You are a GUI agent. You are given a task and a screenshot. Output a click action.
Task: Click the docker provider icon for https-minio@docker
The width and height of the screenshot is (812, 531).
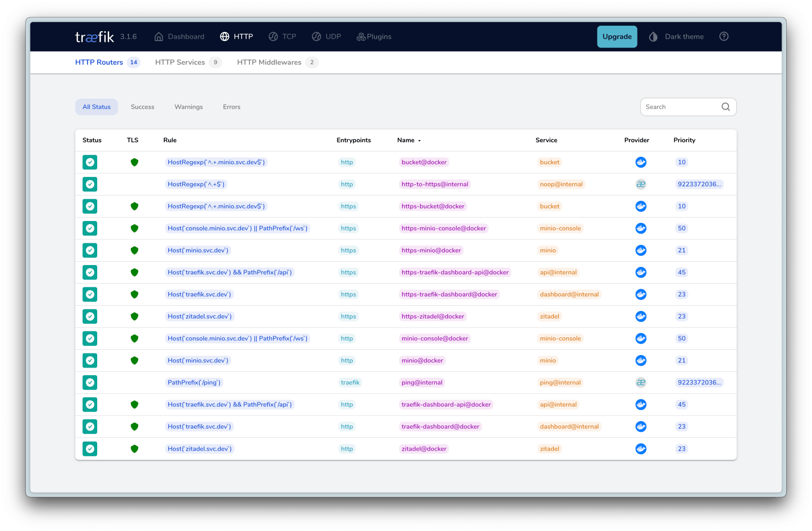coord(641,251)
